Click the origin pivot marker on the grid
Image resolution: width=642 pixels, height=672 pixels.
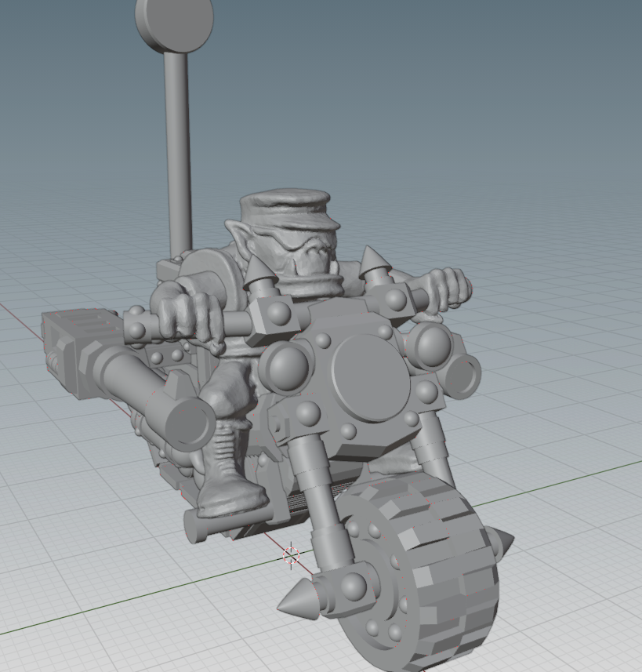pos(291,555)
